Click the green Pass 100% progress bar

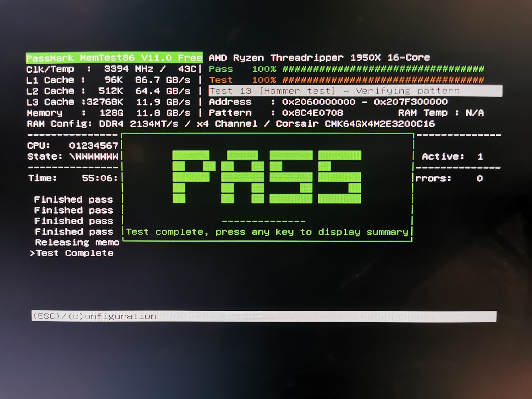[x=383, y=69]
